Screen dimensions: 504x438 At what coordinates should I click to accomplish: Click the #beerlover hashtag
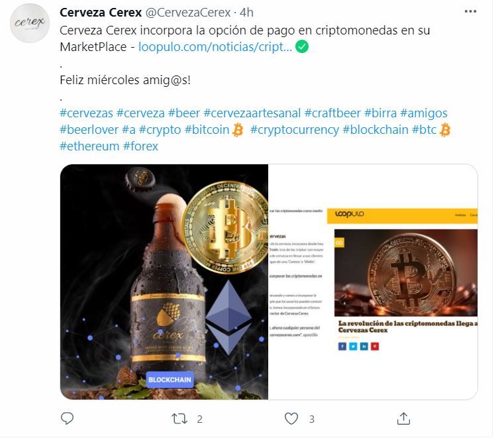tap(89, 130)
